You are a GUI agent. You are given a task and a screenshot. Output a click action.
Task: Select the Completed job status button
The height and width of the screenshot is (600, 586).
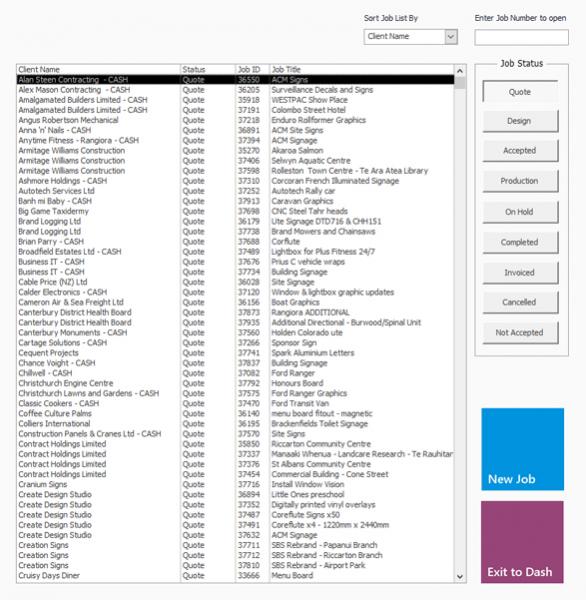pyautogui.click(x=520, y=242)
